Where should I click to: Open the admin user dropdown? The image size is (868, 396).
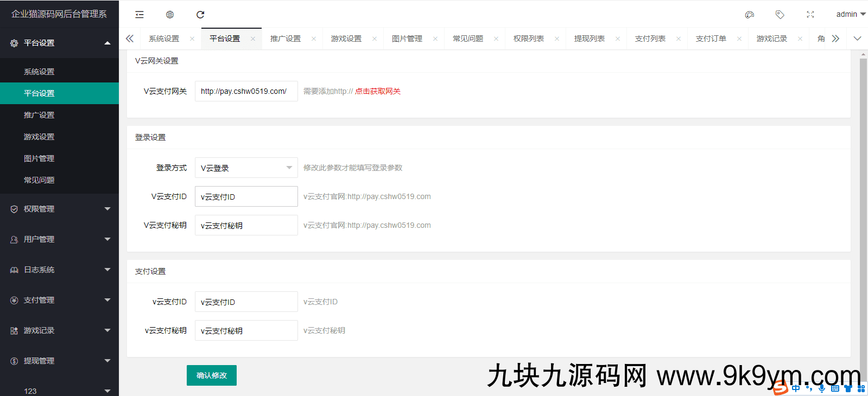click(x=850, y=14)
